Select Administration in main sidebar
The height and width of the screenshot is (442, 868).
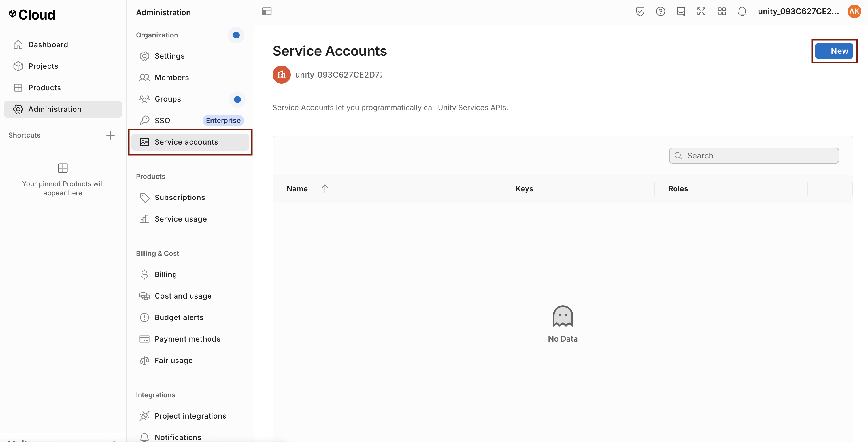coord(63,109)
